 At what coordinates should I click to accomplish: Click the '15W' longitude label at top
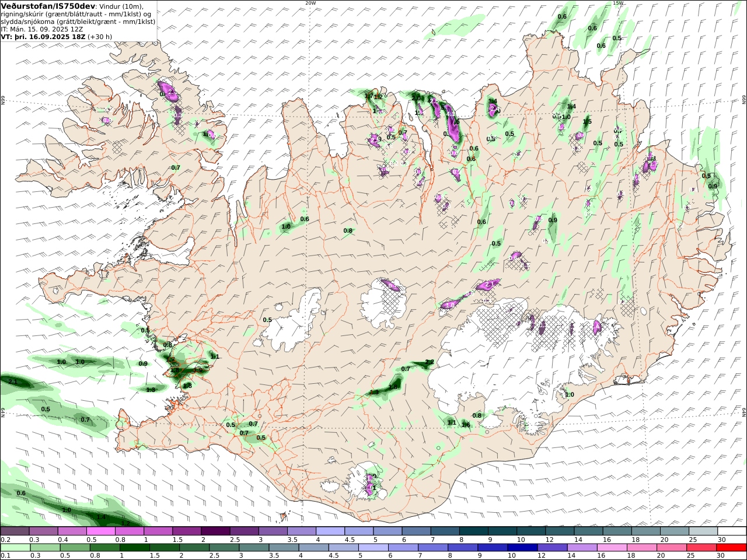pyautogui.click(x=617, y=3)
